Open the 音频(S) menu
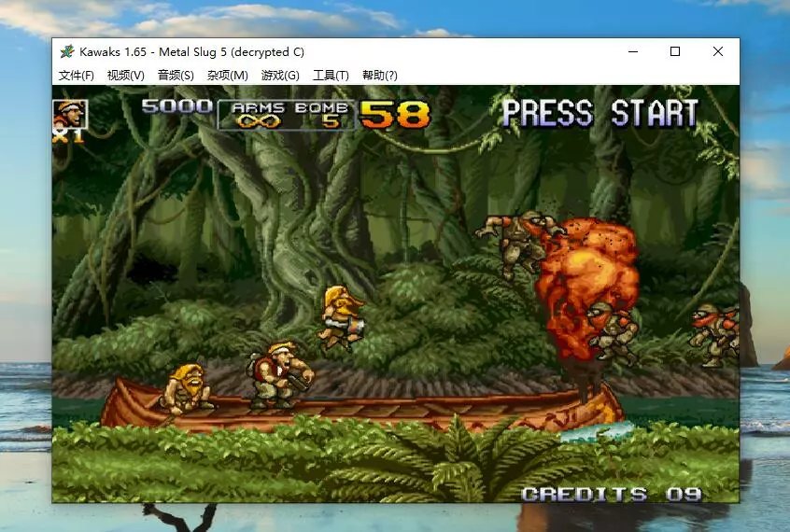 [x=176, y=76]
